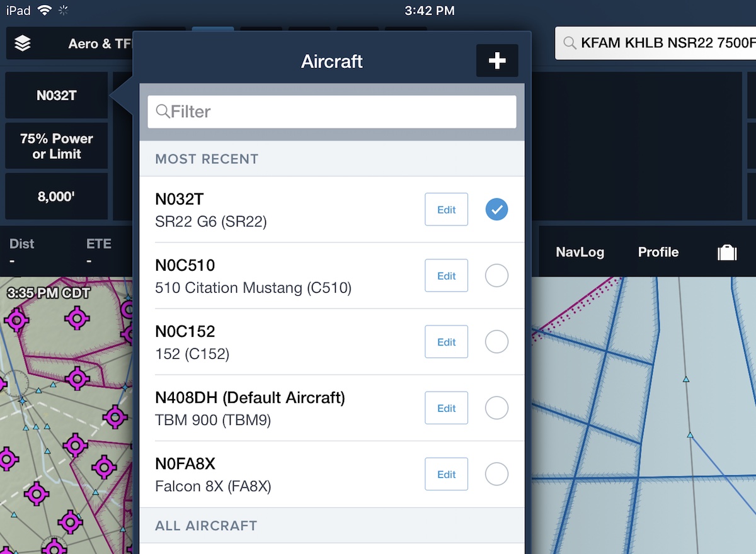Open the flight bag suitcase icon

point(727,252)
